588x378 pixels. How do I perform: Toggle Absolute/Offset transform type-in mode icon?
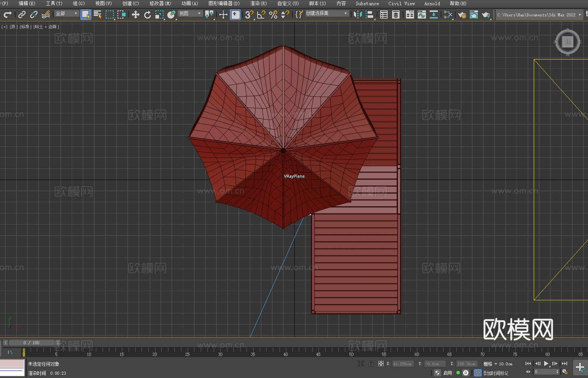pos(381,364)
